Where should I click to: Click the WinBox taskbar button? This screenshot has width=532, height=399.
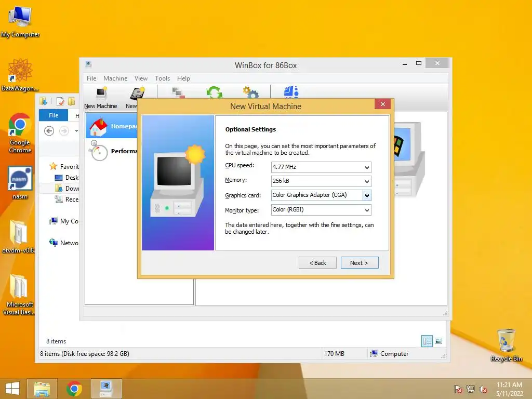(106, 389)
